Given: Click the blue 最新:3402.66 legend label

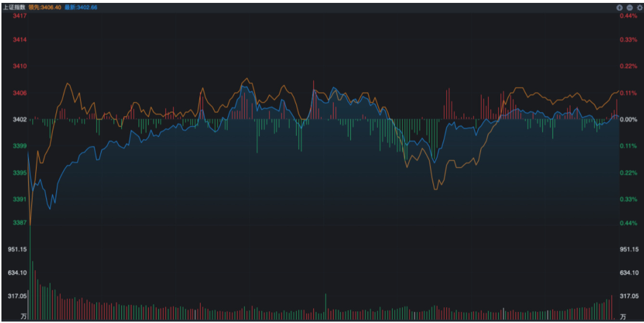Looking at the screenshot, I should tap(81, 8).
